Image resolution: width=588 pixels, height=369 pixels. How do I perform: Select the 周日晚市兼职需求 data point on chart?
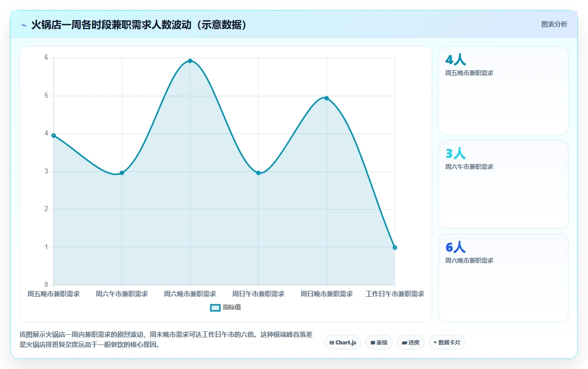click(327, 98)
